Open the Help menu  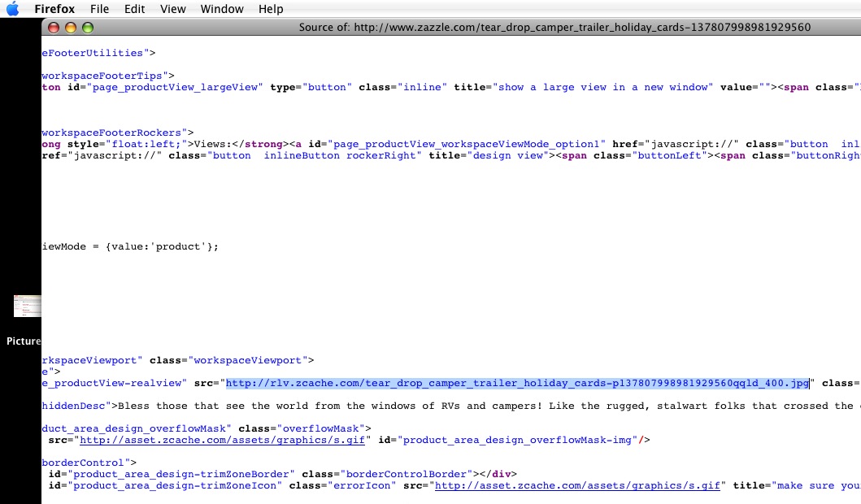point(271,9)
